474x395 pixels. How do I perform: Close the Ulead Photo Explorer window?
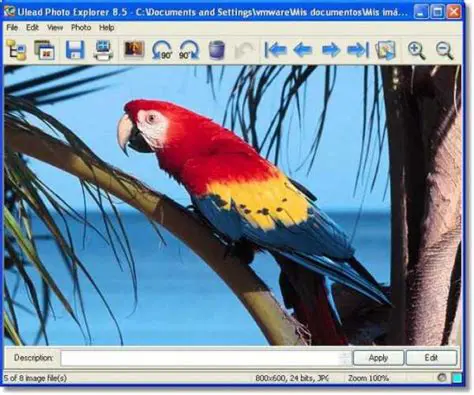(454, 12)
